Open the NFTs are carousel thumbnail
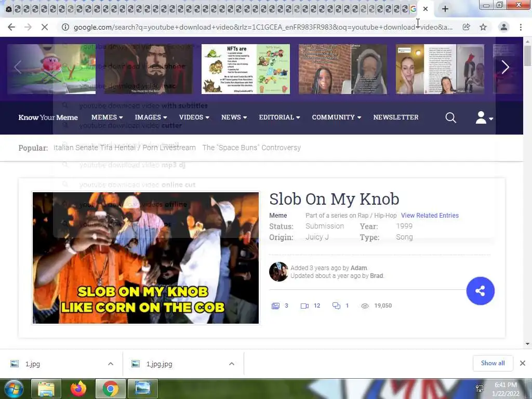 (x=246, y=69)
